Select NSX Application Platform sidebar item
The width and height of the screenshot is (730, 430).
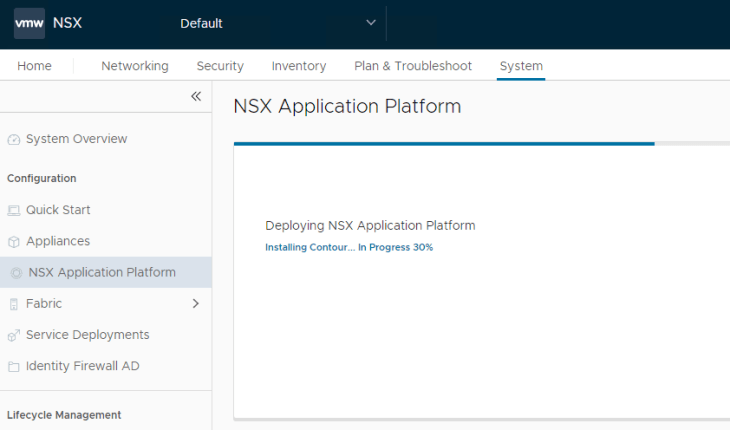coord(106,272)
